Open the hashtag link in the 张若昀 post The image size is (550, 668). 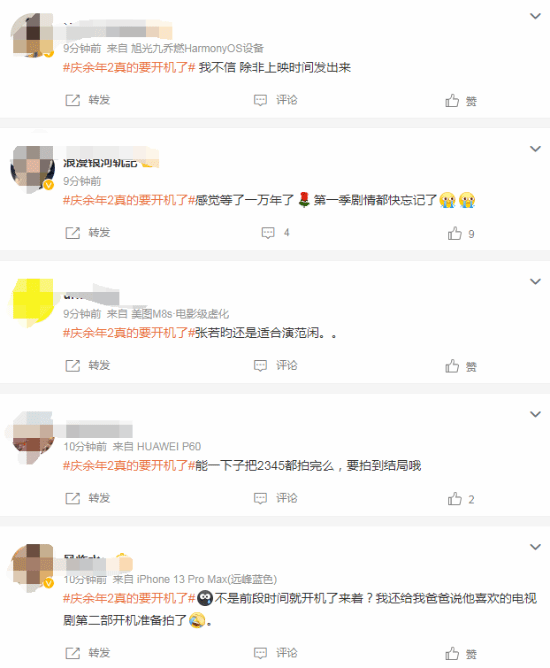click(129, 333)
